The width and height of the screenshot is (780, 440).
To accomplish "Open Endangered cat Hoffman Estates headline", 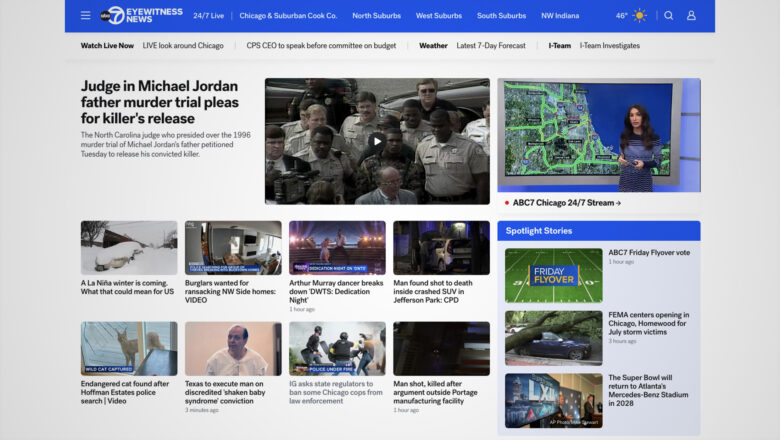I will click(125, 392).
